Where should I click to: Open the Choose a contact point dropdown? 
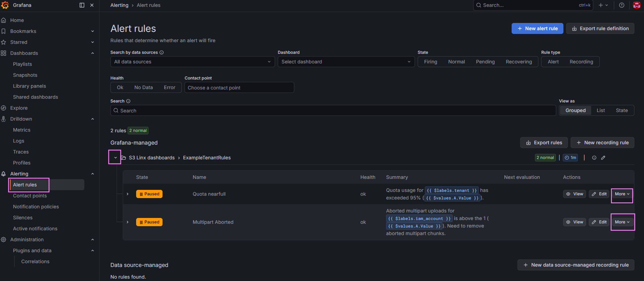click(239, 87)
